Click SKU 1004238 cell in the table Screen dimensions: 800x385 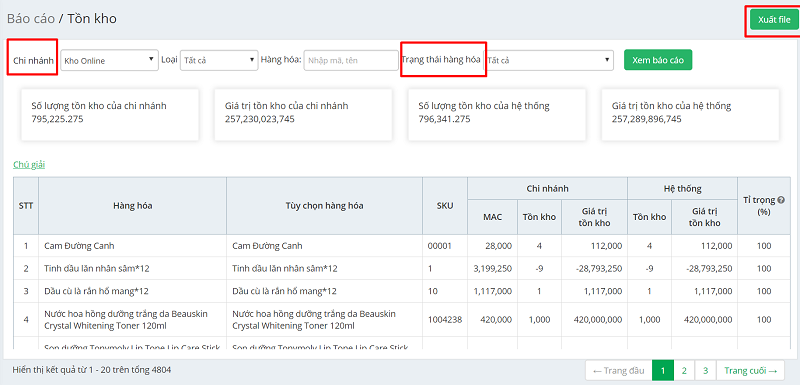click(445, 320)
